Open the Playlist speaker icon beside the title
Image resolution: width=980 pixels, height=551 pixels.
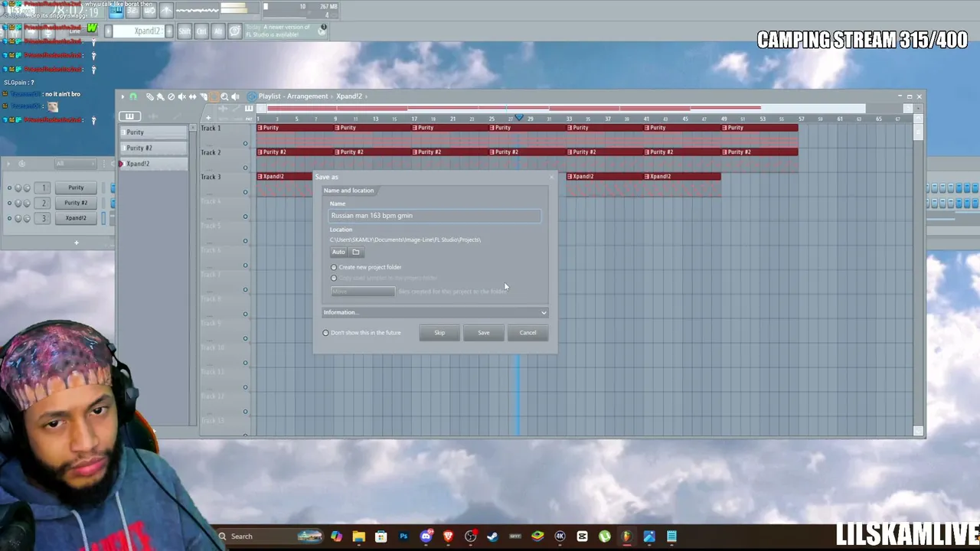pyautogui.click(x=251, y=96)
